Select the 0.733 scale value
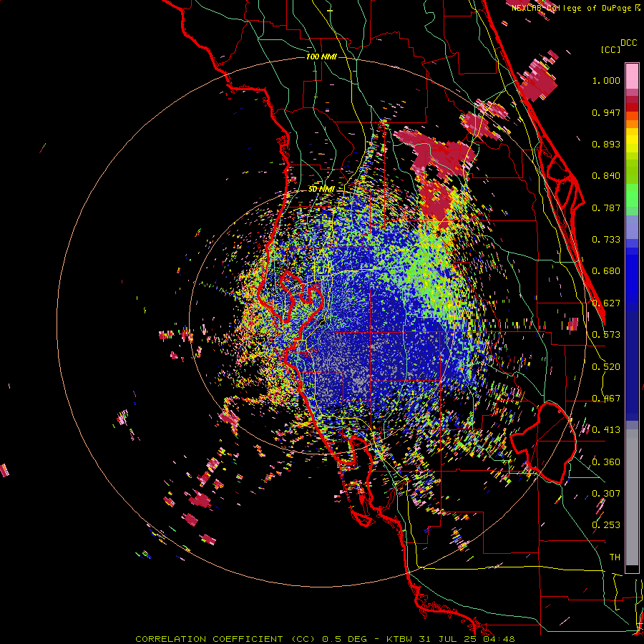Screen dimensions: 644x644 click(x=606, y=240)
